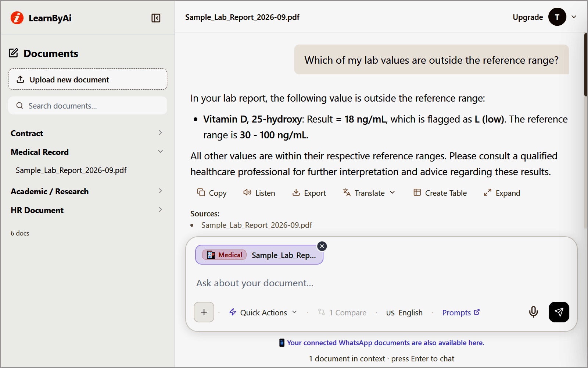Open the Prompts external link
This screenshot has width=588, height=368.
pyautogui.click(x=461, y=312)
